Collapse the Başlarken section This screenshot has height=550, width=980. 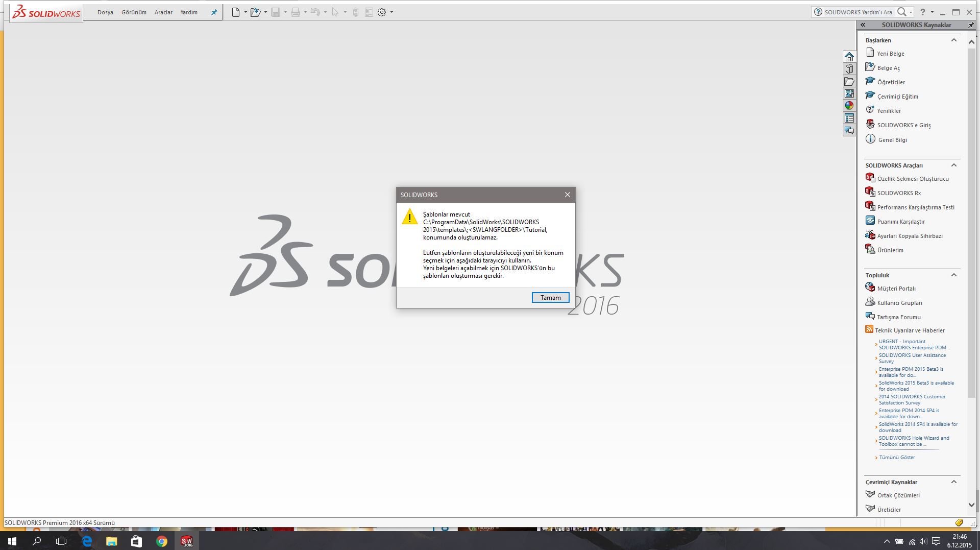pos(953,40)
